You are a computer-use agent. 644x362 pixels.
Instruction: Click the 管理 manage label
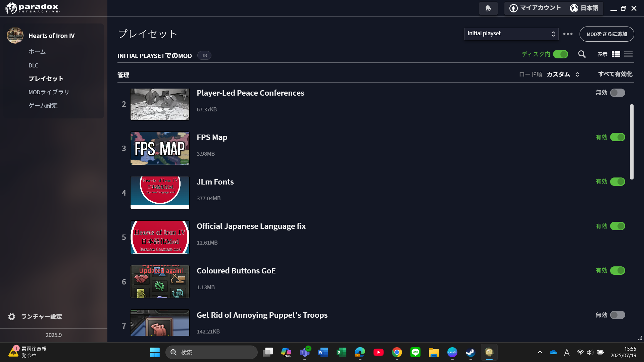click(x=123, y=75)
